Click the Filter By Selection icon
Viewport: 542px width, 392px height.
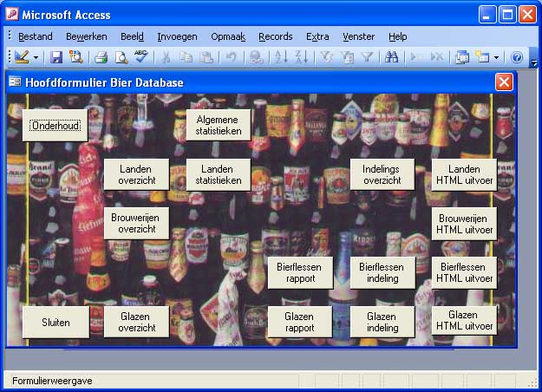(x=326, y=57)
